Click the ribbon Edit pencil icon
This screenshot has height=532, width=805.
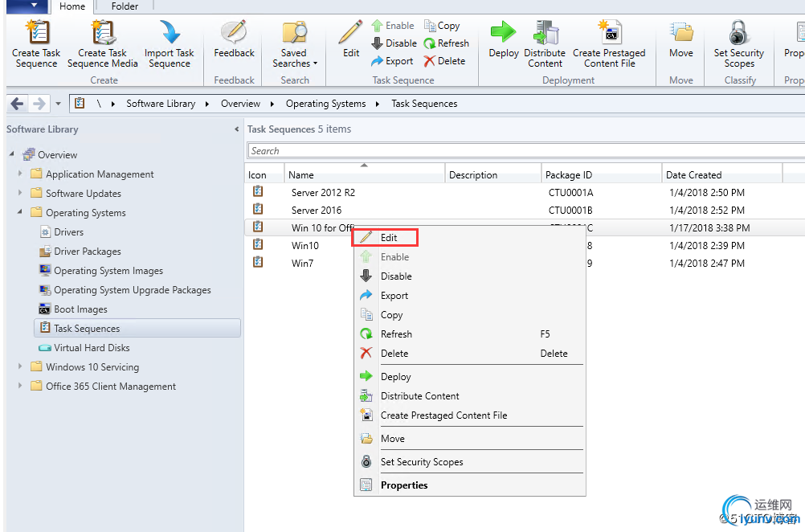click(350, 33)
